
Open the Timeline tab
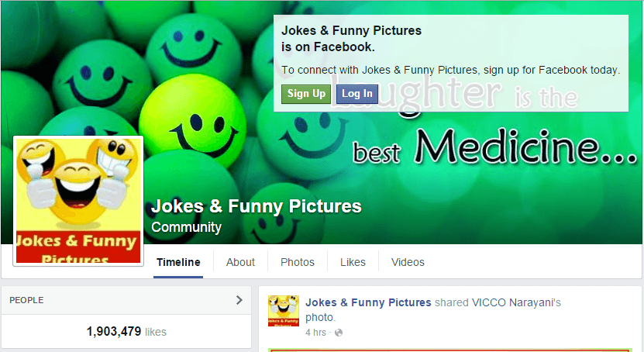click(x=178, y=262)
